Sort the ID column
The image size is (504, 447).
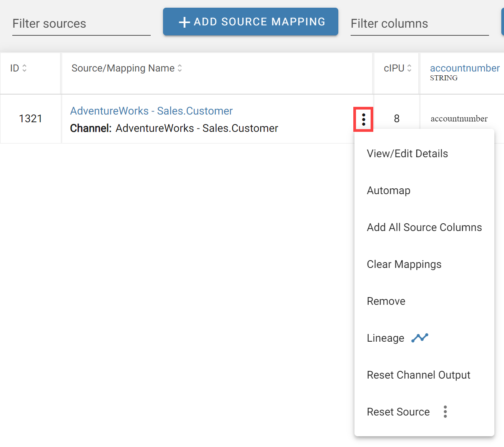[24, 68]
